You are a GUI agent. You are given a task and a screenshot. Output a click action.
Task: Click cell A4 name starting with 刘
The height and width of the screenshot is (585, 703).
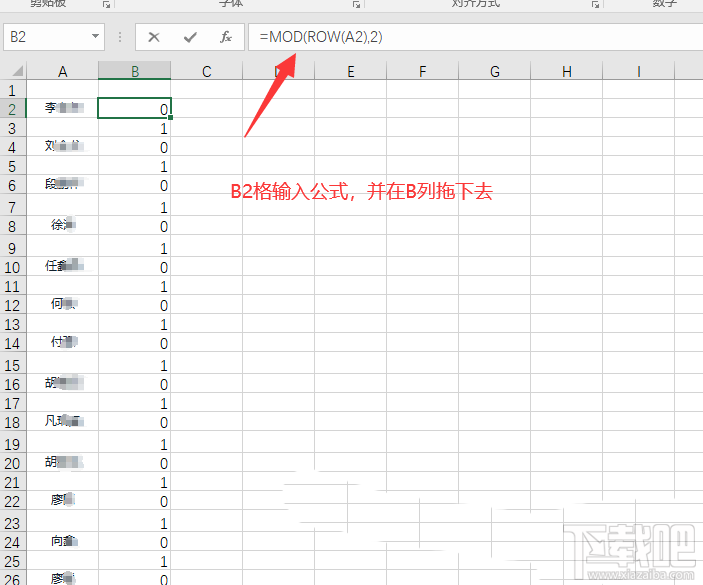pyautogui.click(x=62, y=147)
